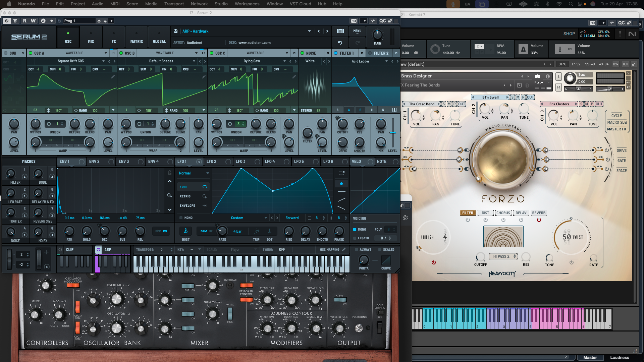Open the Normal LFO mode dropdown
Image resolution: width=644 pixels, height=362 pixels.
click(x=194, y=173)
